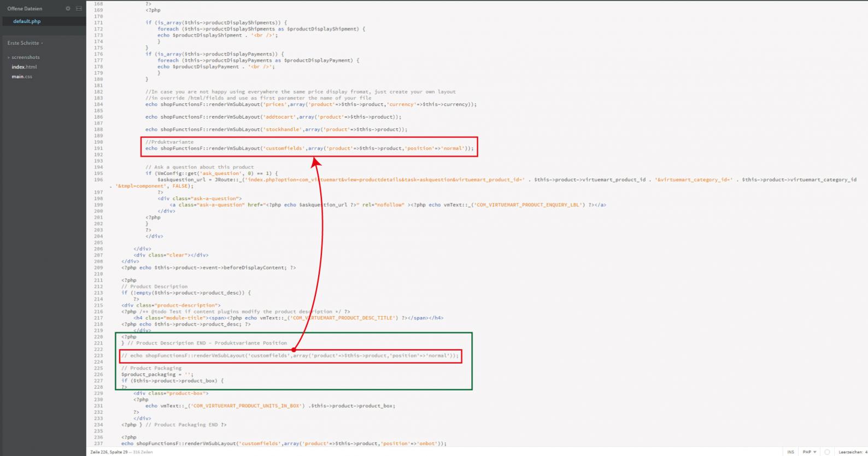Click line number 223 in gutter

pyautogui.click(x=98, y=356)
